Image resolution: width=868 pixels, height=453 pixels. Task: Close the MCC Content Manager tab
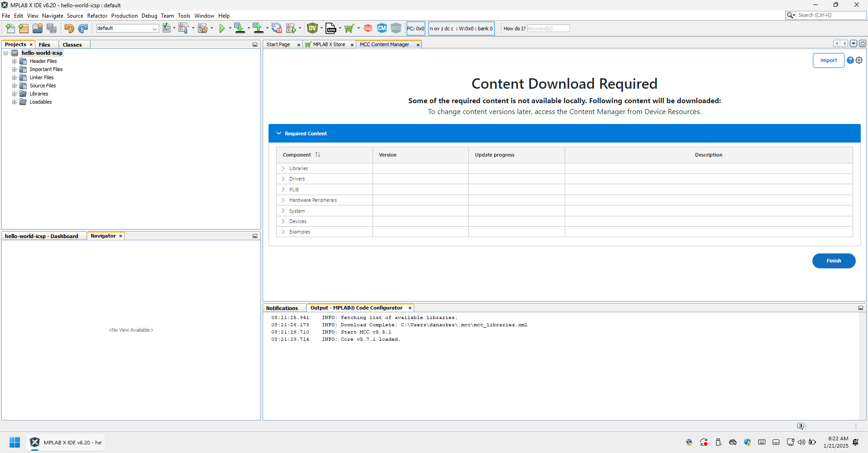418,45
